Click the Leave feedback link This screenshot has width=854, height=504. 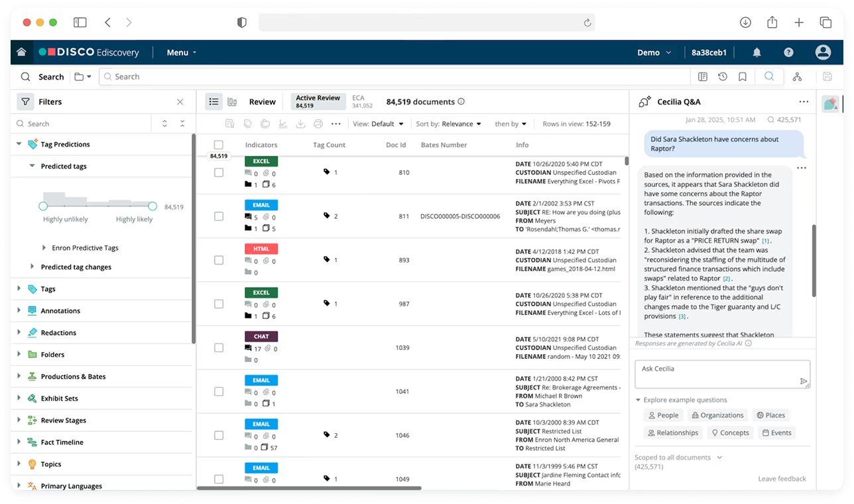(x=782, y=478)
